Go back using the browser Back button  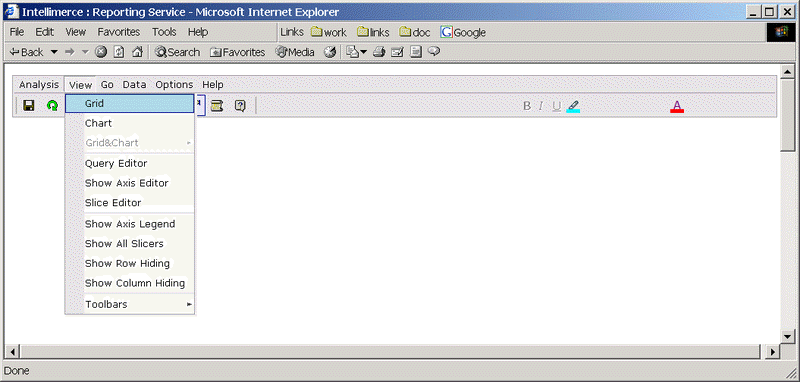pos(27,52)
